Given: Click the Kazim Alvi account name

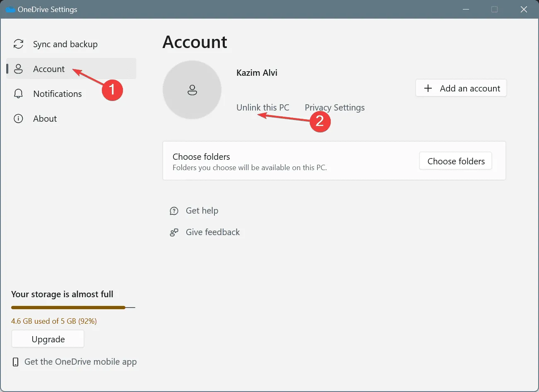Looking at the screenshot, I should [257, 73].
